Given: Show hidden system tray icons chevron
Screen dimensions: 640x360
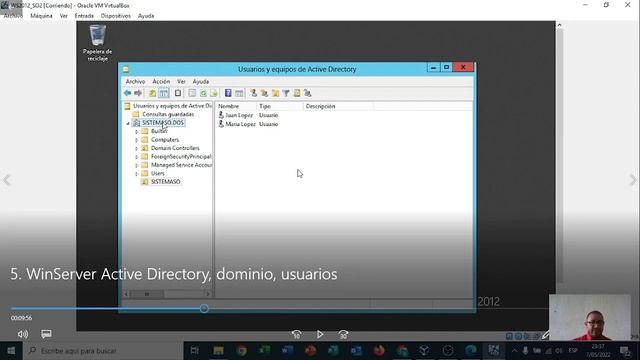Looking at the screenshot, I should pyautogui.click(x=514, y=351).
